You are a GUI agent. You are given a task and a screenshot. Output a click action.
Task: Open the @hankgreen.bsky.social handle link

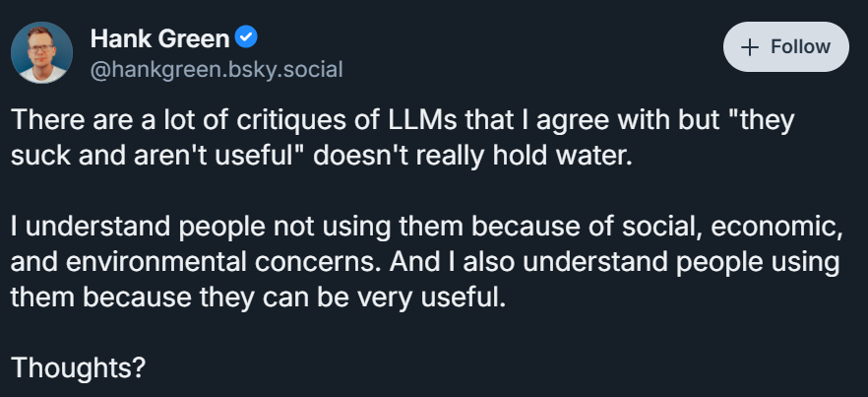pos(217,69)
